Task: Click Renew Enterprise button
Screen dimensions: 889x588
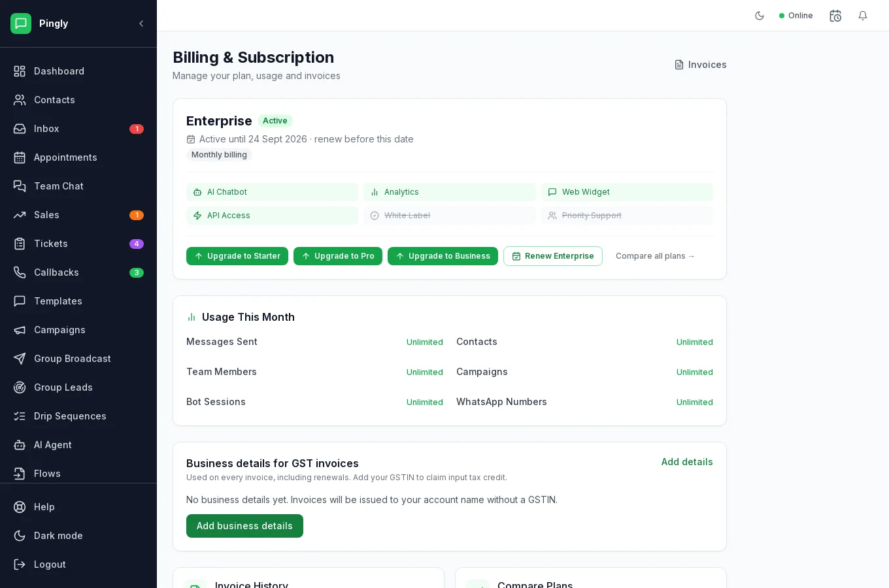Action: point(553,256)
